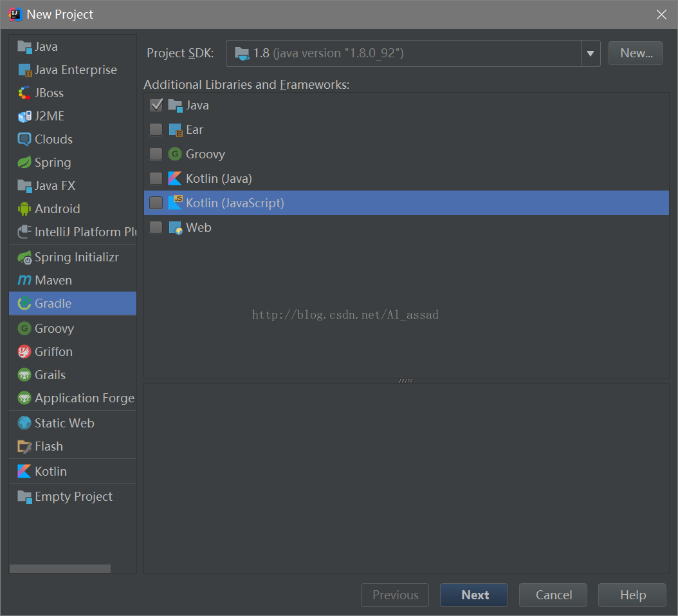The width and height of the screenshot is (678, 616).
Task: Open Help for New Project
Action: click(632, 595)
